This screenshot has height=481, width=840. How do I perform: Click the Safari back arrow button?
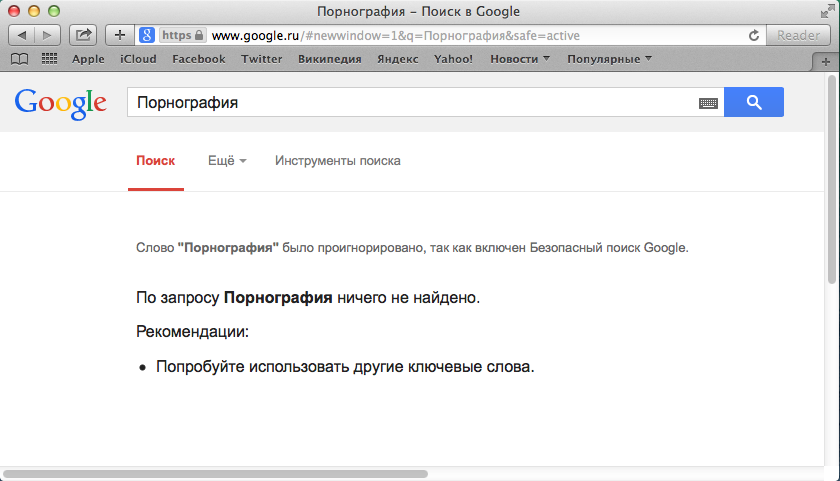point(22,35)
